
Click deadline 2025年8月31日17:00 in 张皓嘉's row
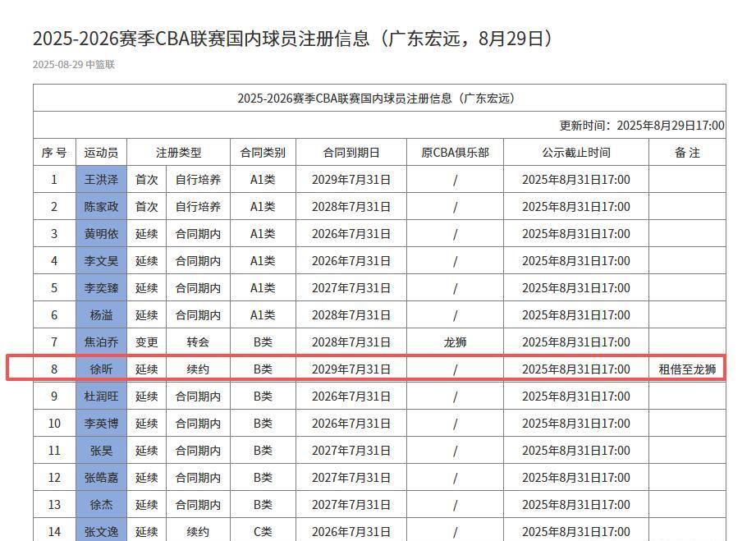[576, 477]
